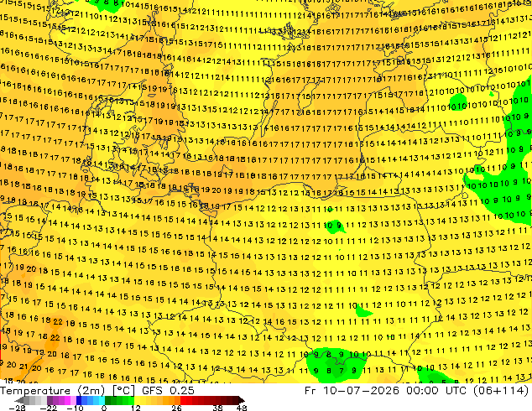
Task: Pick the bright red segment of the color scale
Action: coord(186,400)
